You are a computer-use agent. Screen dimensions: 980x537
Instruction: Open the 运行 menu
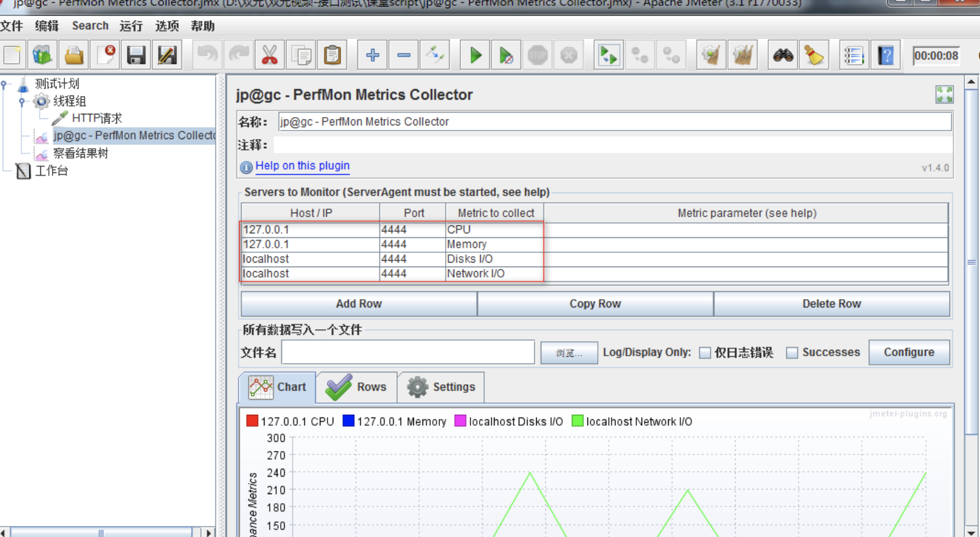pyautogui.click(x=131, y=26)
